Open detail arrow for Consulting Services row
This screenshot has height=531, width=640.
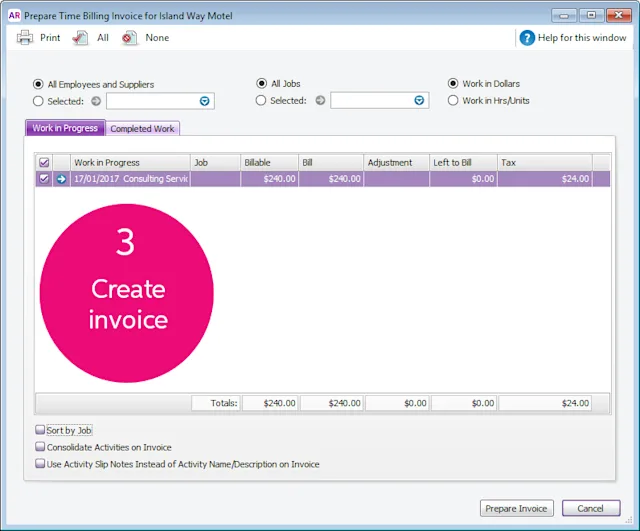(61, 179)
